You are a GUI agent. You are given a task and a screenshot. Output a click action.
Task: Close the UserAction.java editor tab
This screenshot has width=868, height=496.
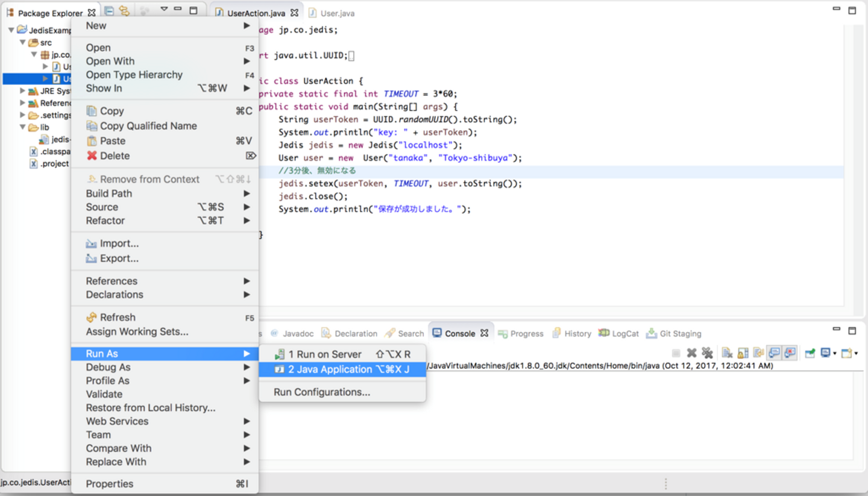(294, 13)
